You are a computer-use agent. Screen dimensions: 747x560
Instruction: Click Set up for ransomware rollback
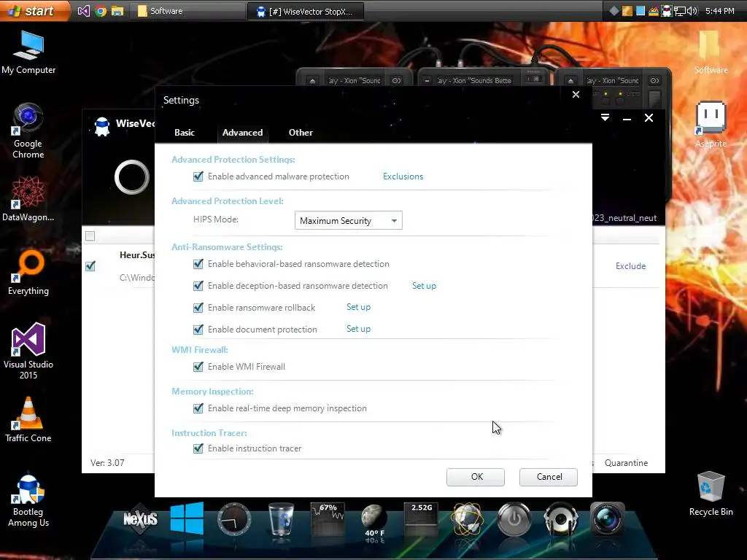coord(358,307)
